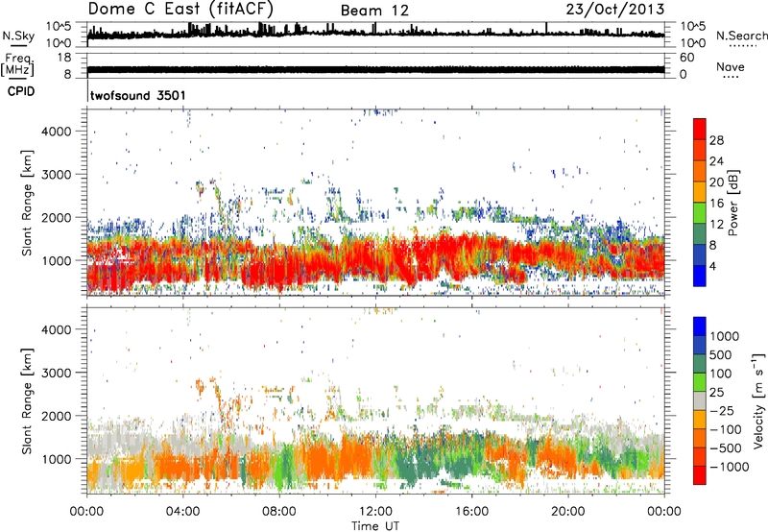Click the '08:00' time tick label

[279, 512]
